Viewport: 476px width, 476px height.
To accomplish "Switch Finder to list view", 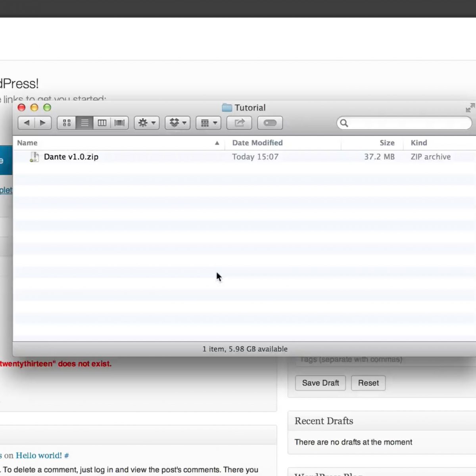I will point(84,123).
